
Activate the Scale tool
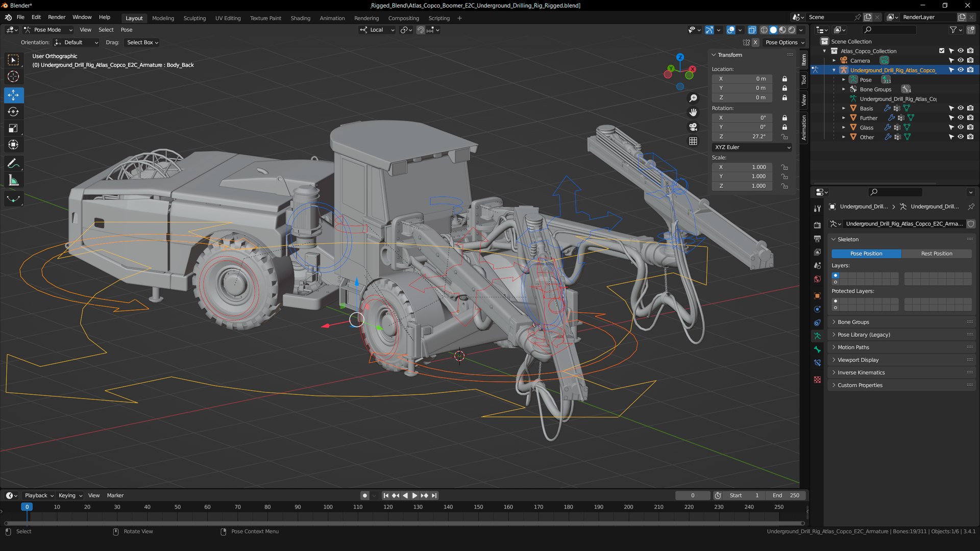(x=13, y=129)
